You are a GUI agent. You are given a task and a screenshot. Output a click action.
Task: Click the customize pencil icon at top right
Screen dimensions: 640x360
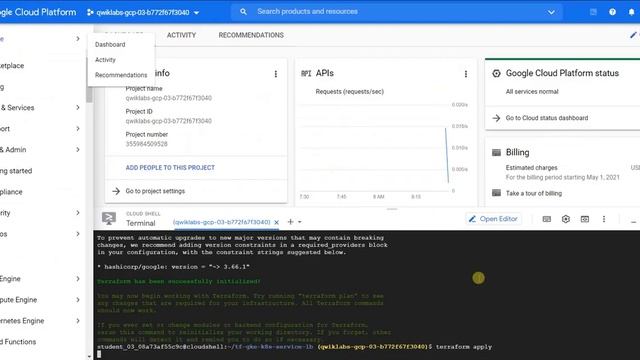[633, 35]
